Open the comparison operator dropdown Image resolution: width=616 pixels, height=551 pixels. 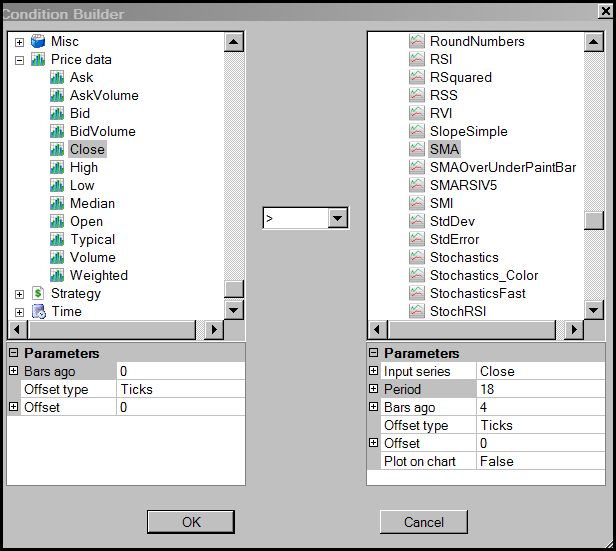[337, 218]
